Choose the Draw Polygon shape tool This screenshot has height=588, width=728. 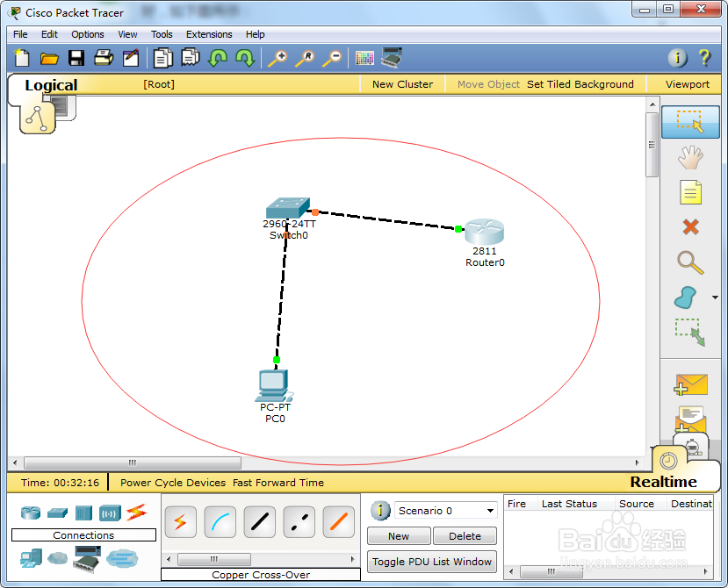tap(686, 298)
